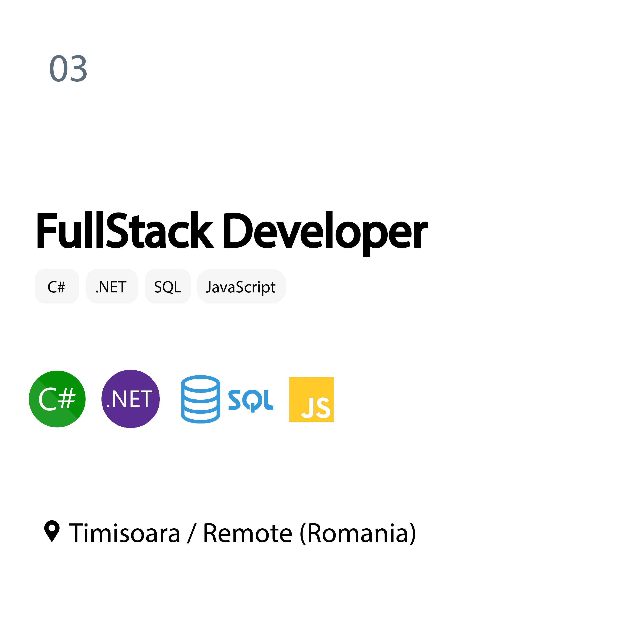This screenshot has height=644, width=644.
Task: Click the word "Remote" in the location
Action: [247, 533]
